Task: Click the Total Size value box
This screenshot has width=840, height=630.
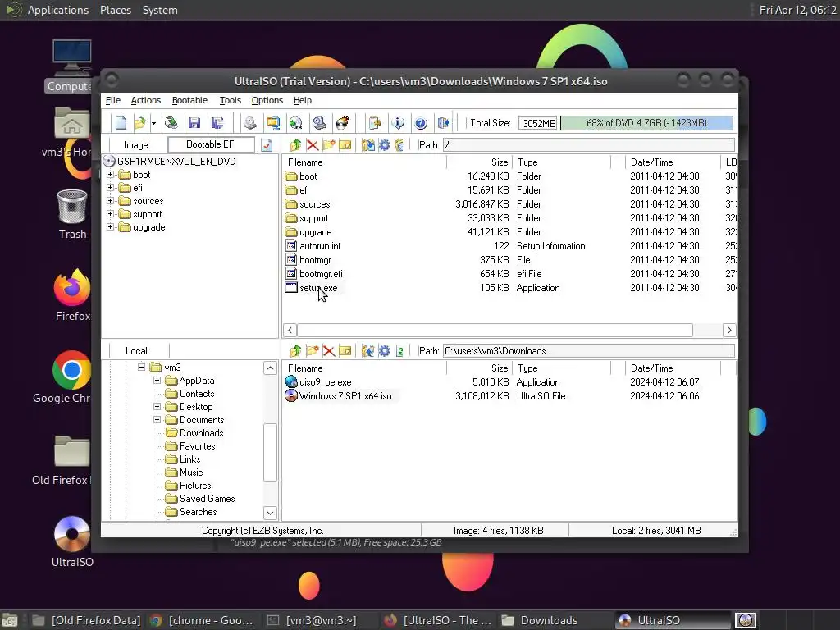Action: click(537, 123)
